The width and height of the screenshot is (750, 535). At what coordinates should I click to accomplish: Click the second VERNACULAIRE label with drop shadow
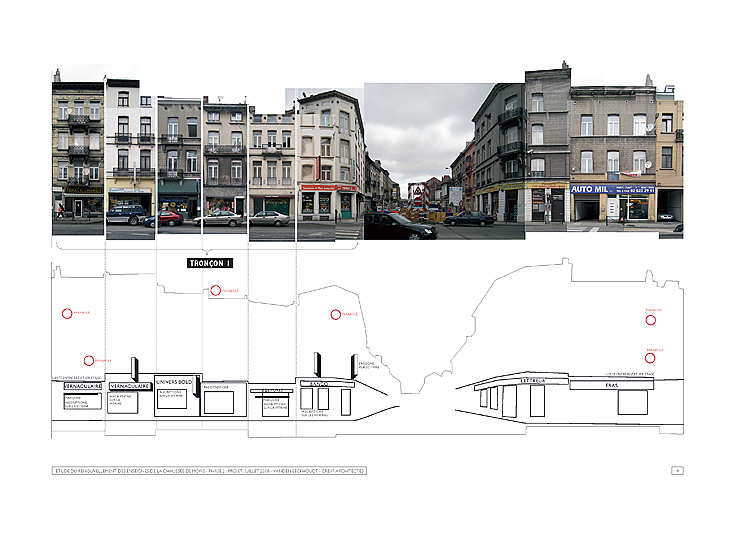click(130, 386)
